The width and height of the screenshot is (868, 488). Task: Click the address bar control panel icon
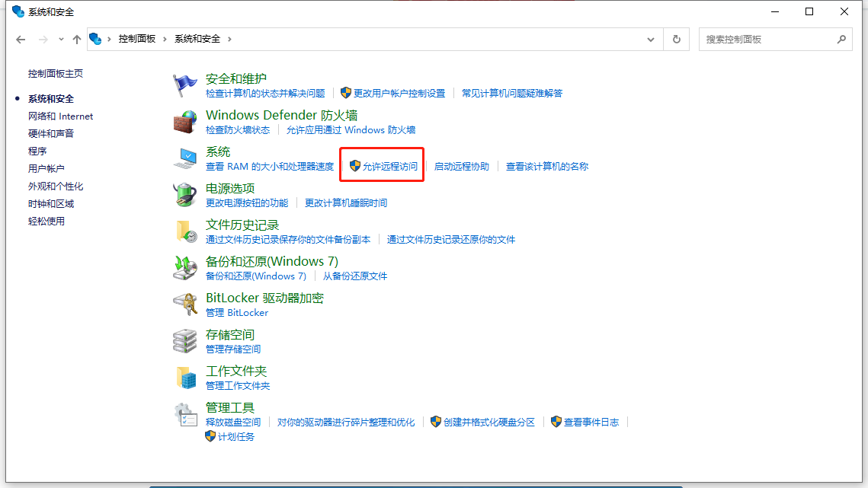pos(95,39)
